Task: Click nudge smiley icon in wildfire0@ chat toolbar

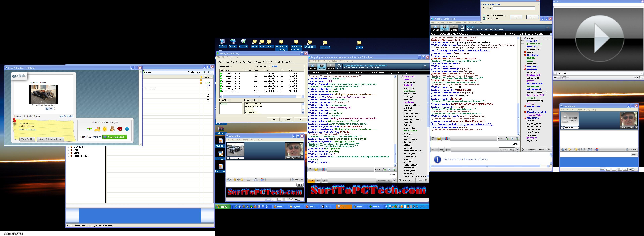Action: pos(242,180)
